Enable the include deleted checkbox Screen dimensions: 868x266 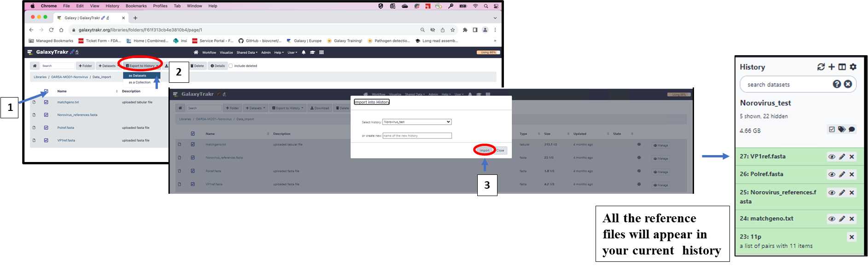[x=231, y=66]
